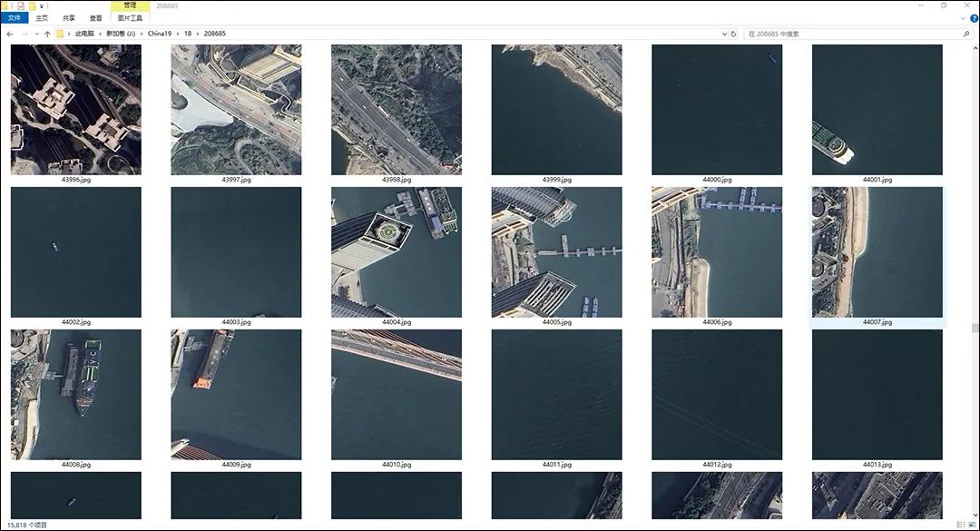Screen dimensions: 980x531
Task: Click the 44004.jpg file name label
Action: 397,323
